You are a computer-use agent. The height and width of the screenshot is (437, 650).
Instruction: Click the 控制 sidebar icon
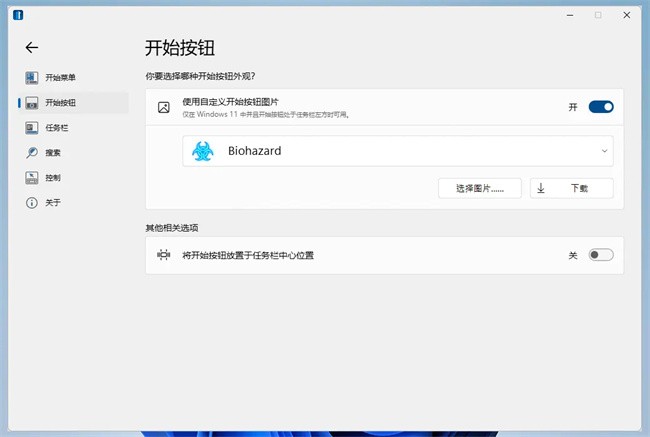click(32, 178)
